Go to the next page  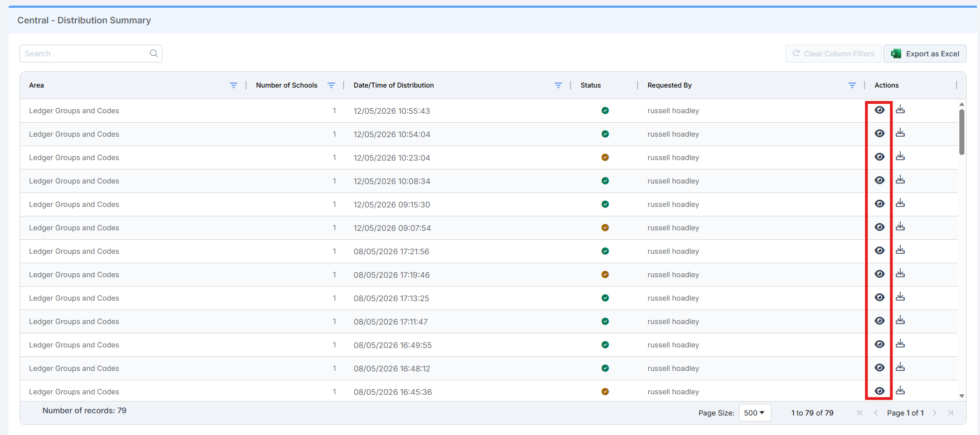tap(935, 413)
